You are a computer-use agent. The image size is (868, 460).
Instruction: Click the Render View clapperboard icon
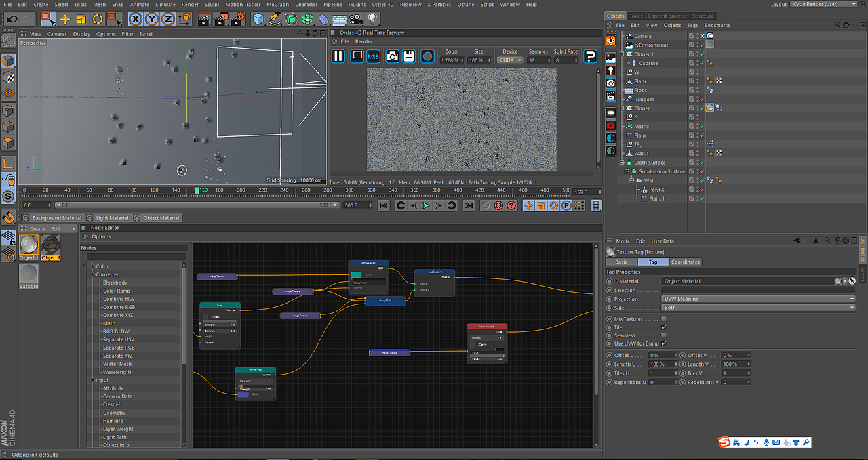click(x=204, y=19)
